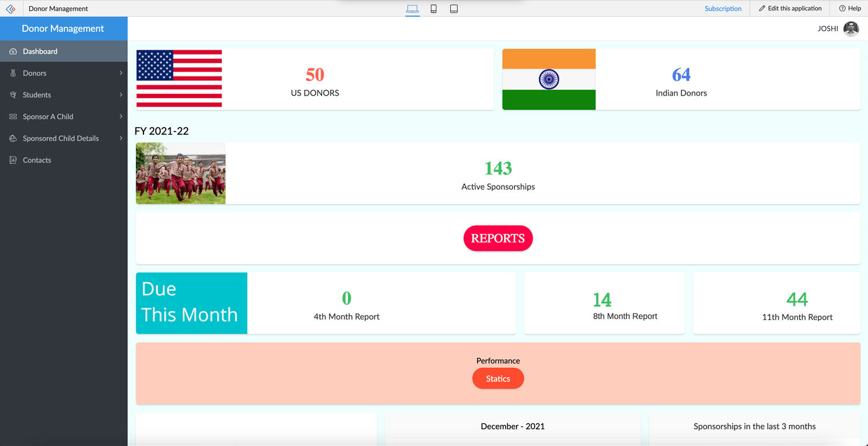Select the Contacts card icon
This screenshot has height=446, width=868.
pos(12,159)
